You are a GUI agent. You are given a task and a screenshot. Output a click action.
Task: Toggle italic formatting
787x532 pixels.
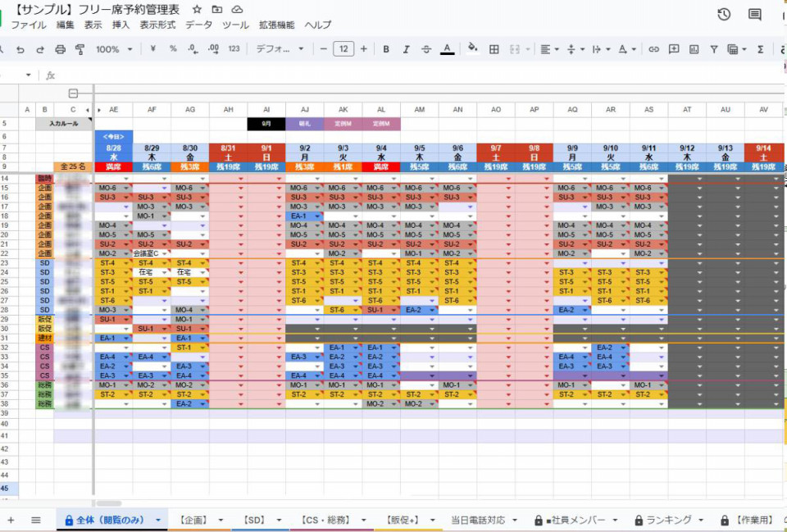406,49
